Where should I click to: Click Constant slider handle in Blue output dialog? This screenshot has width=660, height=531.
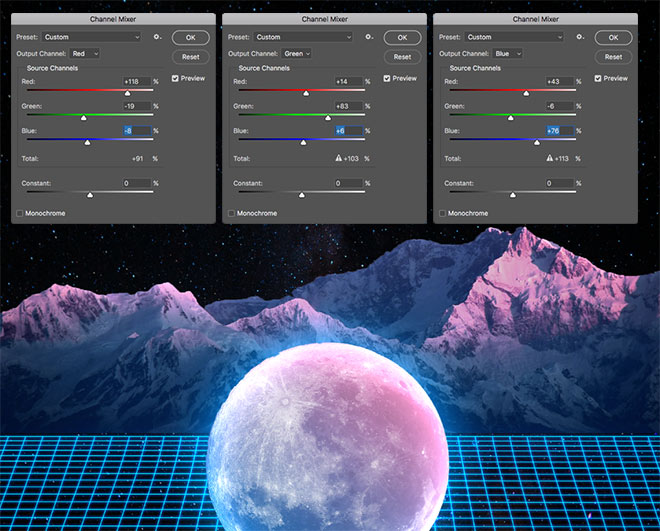pyautogui.click(x=513, y=195)
